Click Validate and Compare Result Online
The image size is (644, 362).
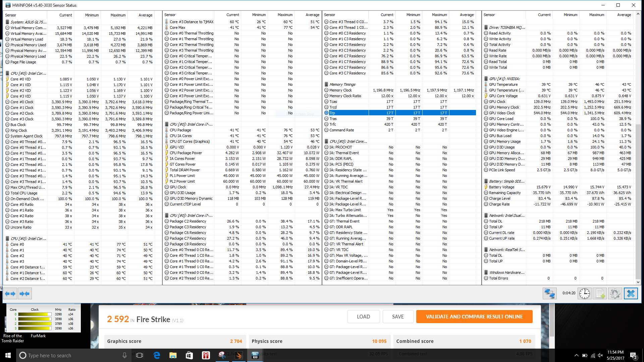[x=474, y=316]
